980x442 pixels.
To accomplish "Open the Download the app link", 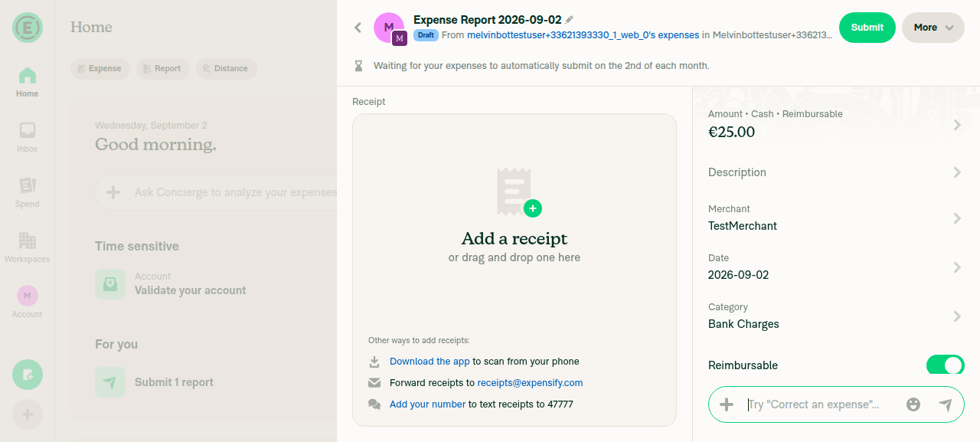I will [430, 362].
